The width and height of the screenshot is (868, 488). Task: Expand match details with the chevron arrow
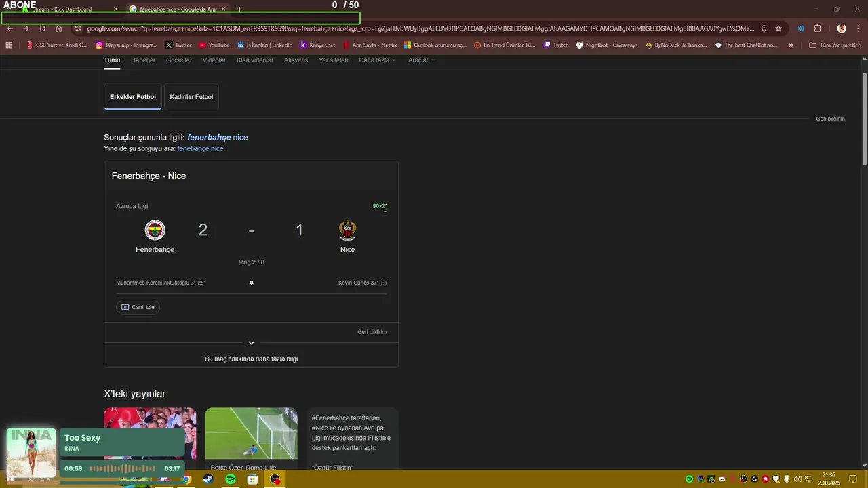tap(251, 343)
